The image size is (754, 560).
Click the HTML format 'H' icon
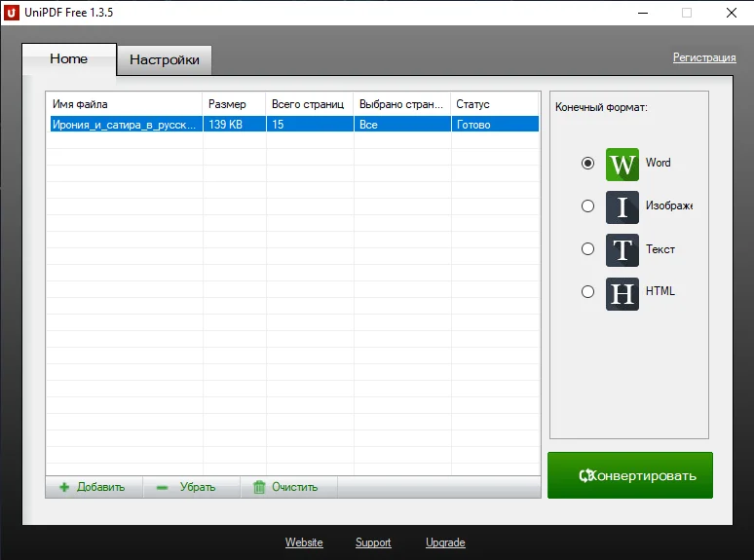click(x=622, y=294)
